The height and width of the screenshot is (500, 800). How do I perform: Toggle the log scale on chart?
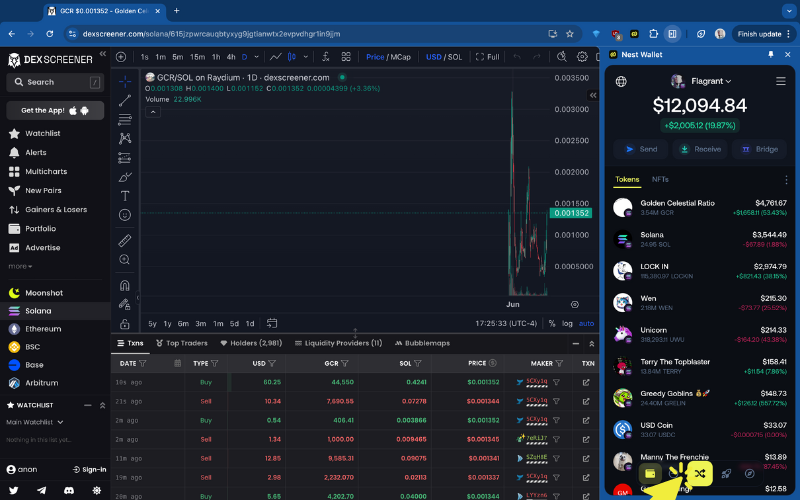(567, 323)
